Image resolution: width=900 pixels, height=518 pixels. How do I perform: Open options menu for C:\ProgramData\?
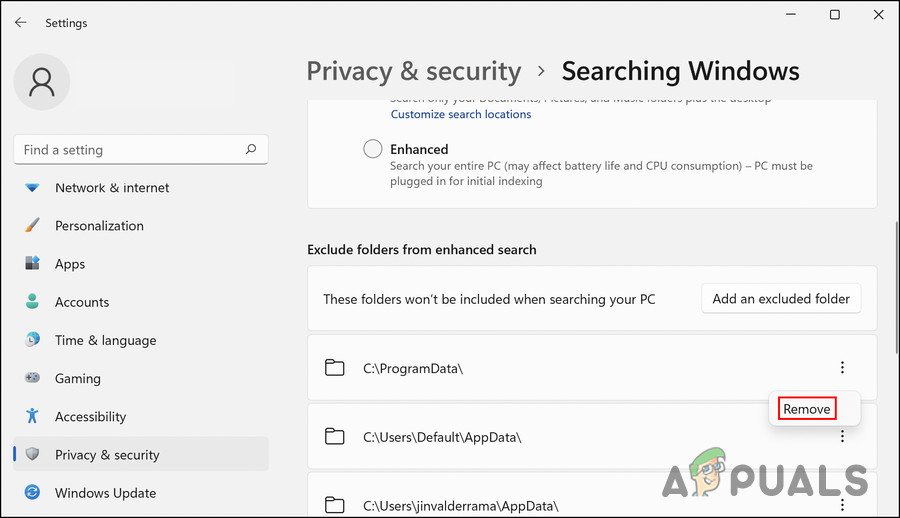coord(842,368)
